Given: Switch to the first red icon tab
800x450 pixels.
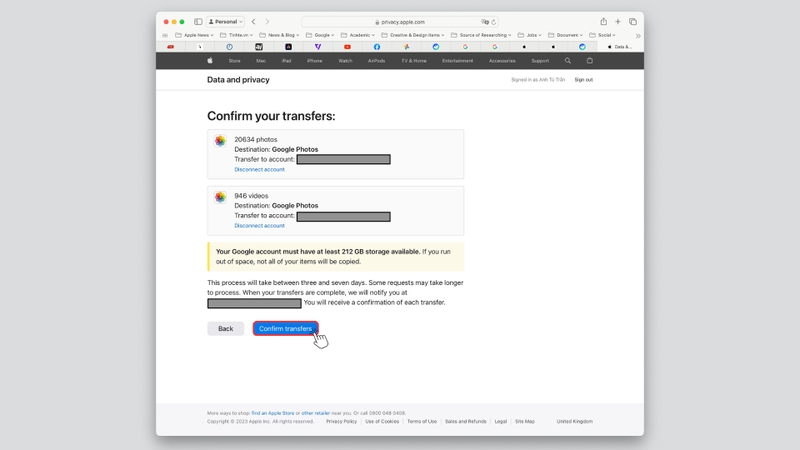Looking at the screenshot, I should (170, 47).
